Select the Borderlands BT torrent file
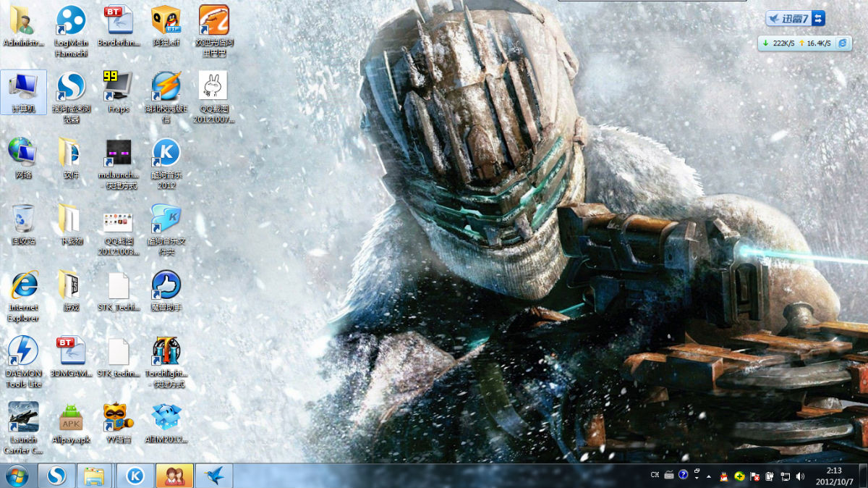The image size is (868, 488). [119, 26]
